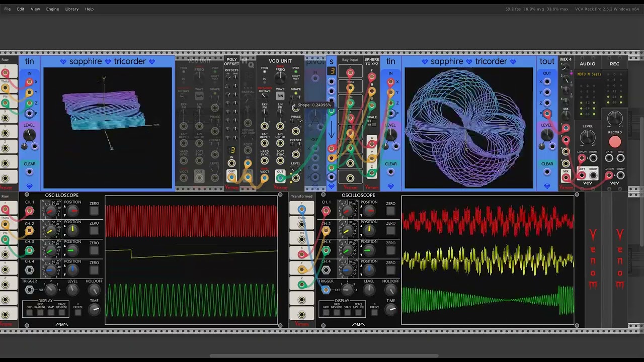644x362 pixels.
Task: Click the right tricorder 3D display
Action: tap(469, 128)
